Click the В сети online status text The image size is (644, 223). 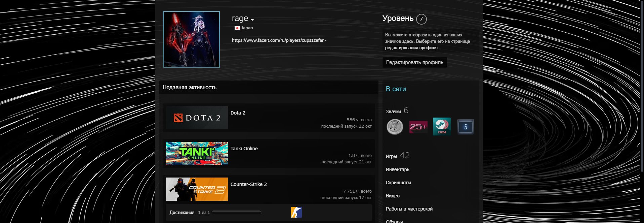(396, 89)
